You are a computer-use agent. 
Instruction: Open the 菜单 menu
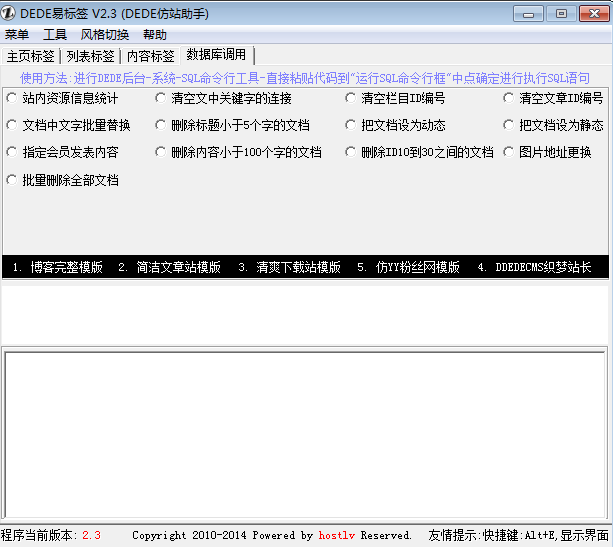[x=17, y=35]
